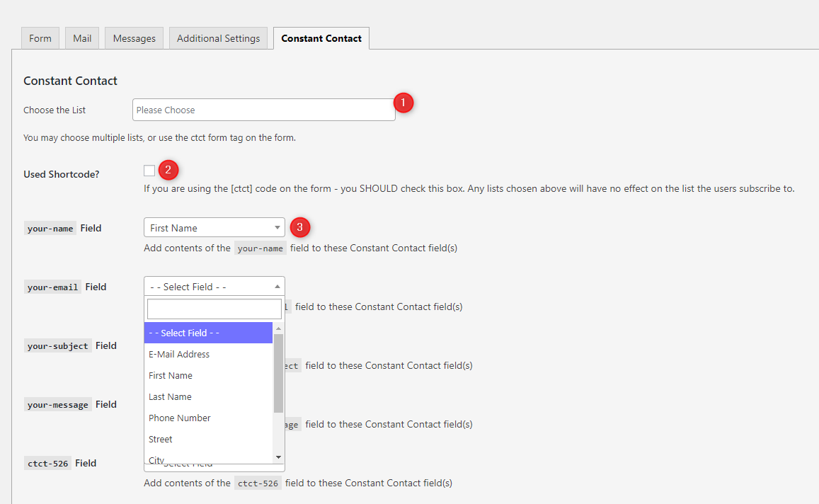Click the dropdown list scroll up arrow

pyautogui.click(x=278, y=328)
